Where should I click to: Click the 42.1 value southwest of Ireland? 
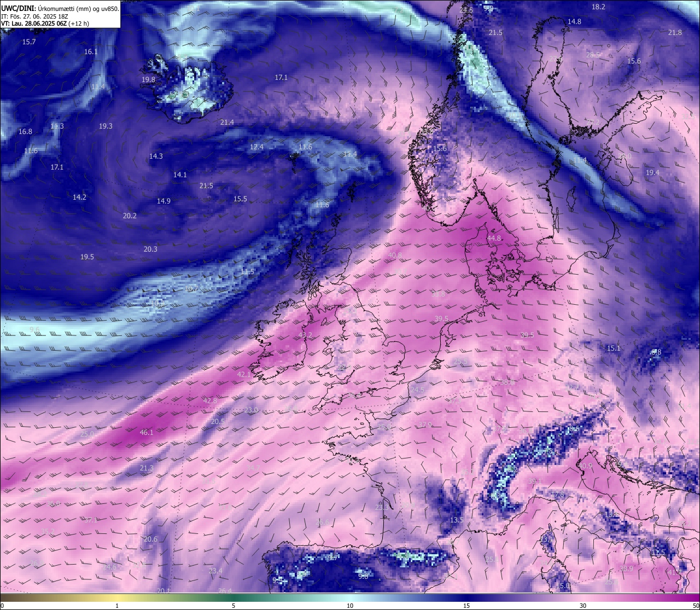coord(244,375)
